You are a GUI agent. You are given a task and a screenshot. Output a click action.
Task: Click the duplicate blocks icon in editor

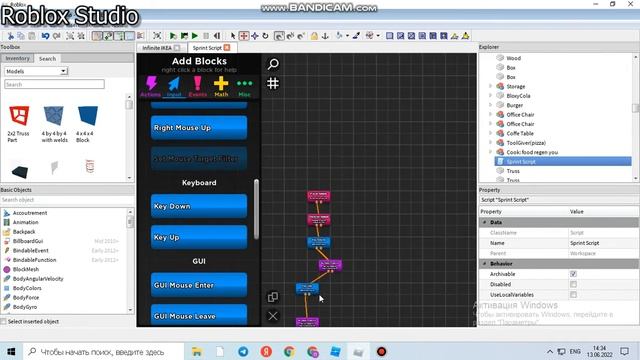pos(273,297)
